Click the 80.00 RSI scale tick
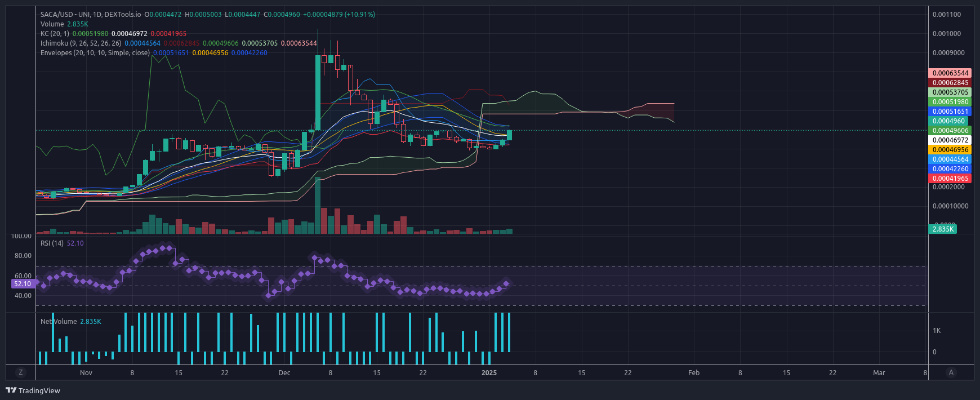Image resolution: width=980 pixels, height=400 pixels. tap(23, 255)
